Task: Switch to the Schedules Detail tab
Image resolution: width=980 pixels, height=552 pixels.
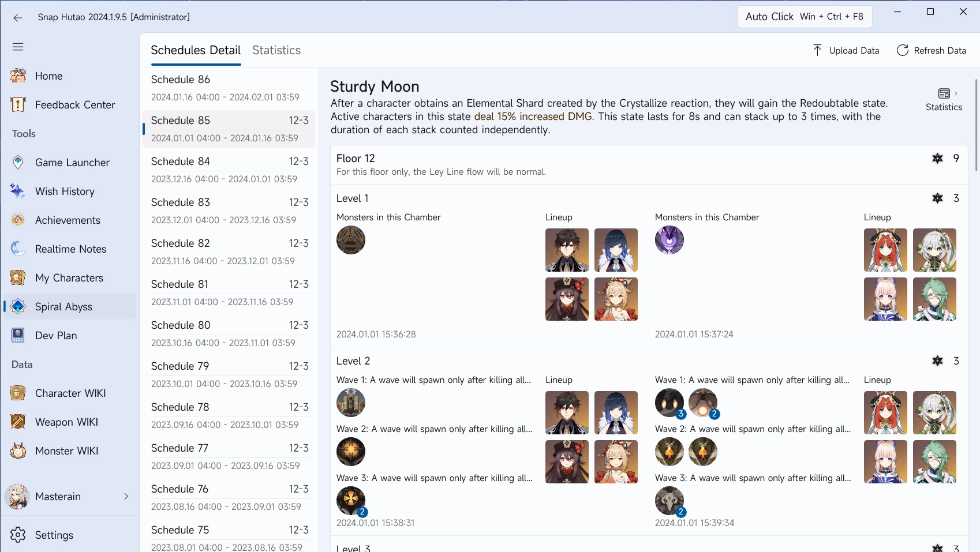Action: tap(196, 50)
